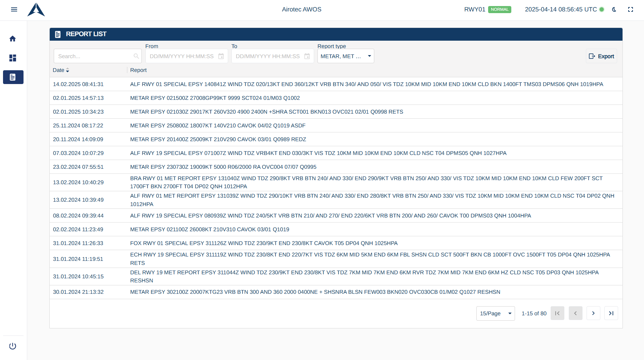Open the From date calendar picker
The width and height of the screenshot is (644, 360).
coord(221,56)
